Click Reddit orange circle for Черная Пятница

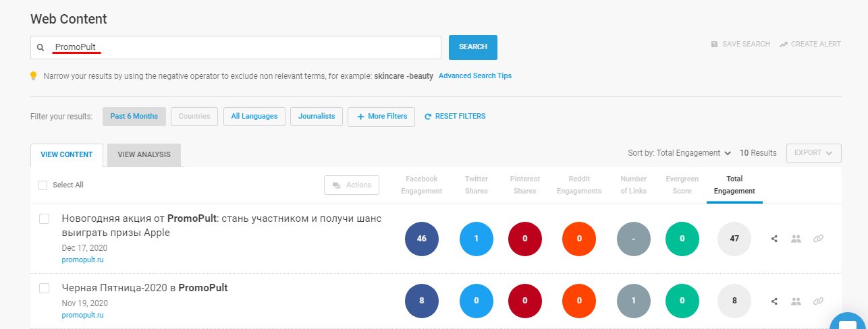[579, 301]
